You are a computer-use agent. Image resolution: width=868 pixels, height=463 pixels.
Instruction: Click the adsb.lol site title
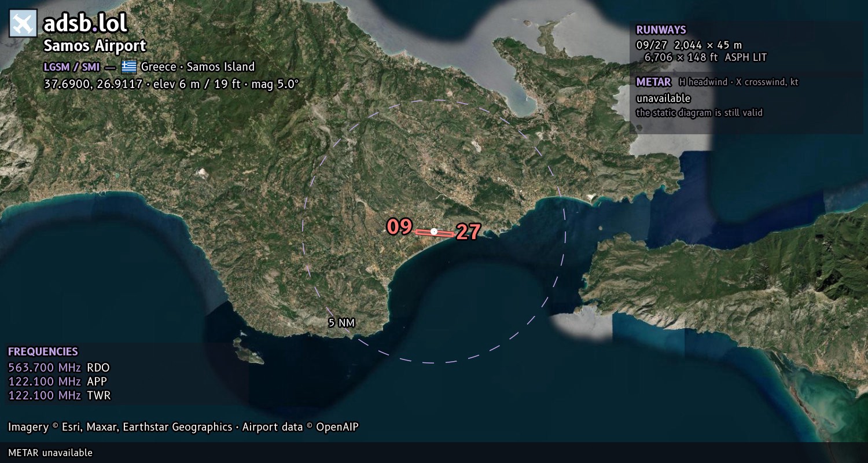(x=85, y=24)
